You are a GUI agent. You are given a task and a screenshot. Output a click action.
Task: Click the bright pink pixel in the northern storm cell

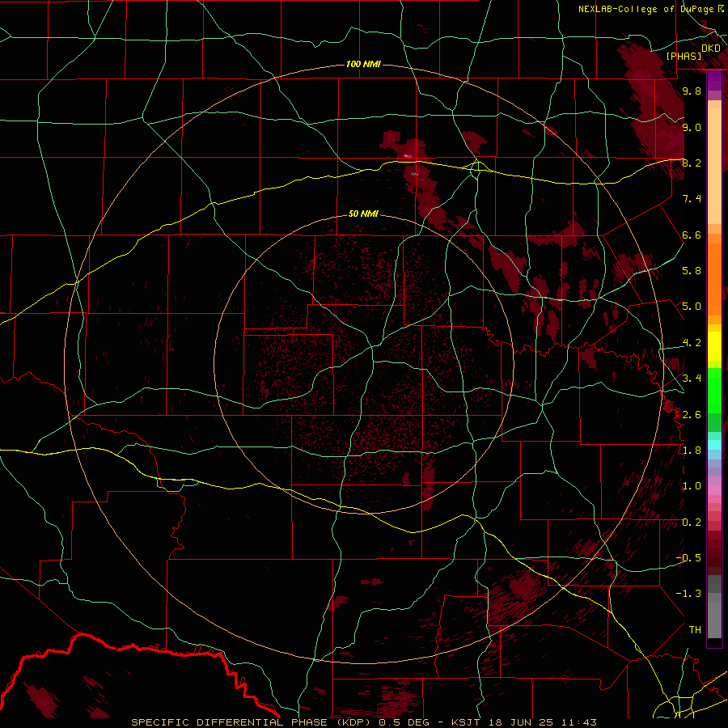pos(407,155)
